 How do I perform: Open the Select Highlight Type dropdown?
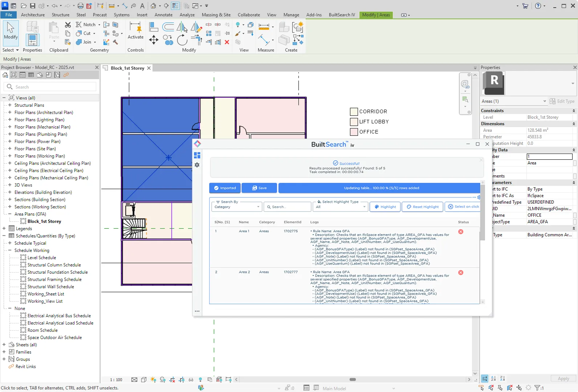point(341,207)
